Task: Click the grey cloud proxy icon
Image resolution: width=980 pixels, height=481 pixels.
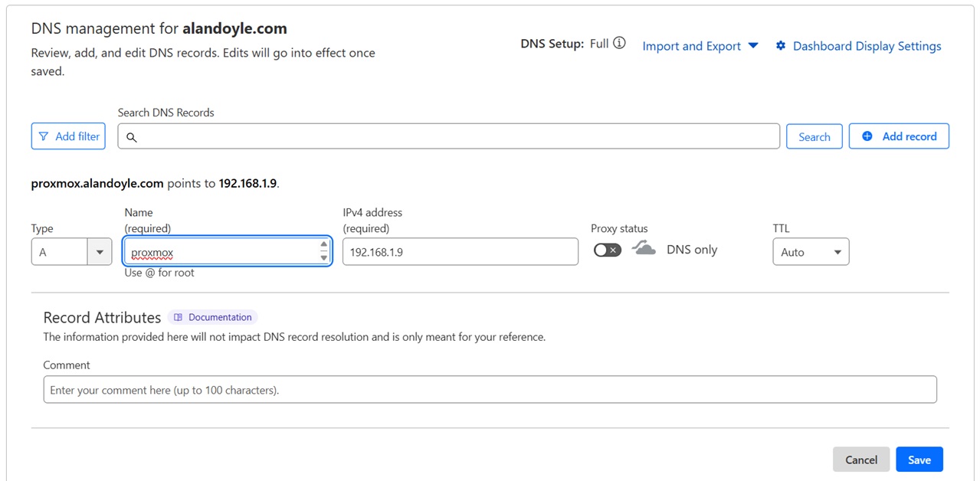Action: pos(644,248)
